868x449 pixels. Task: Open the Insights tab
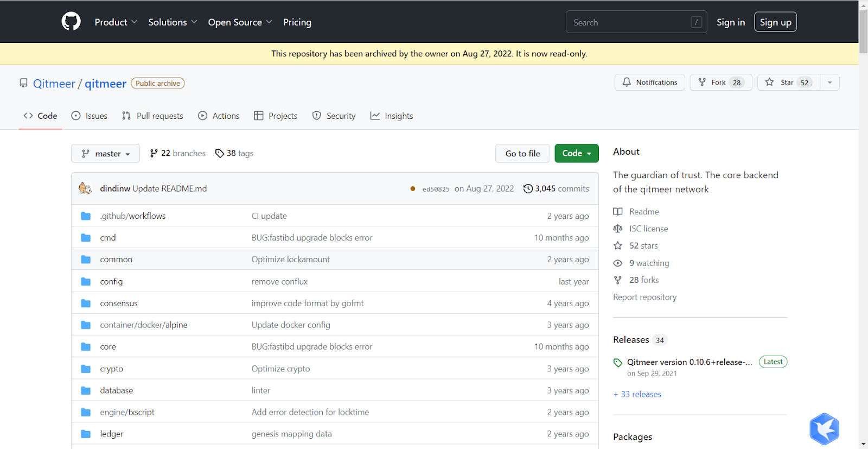(392, 116)
